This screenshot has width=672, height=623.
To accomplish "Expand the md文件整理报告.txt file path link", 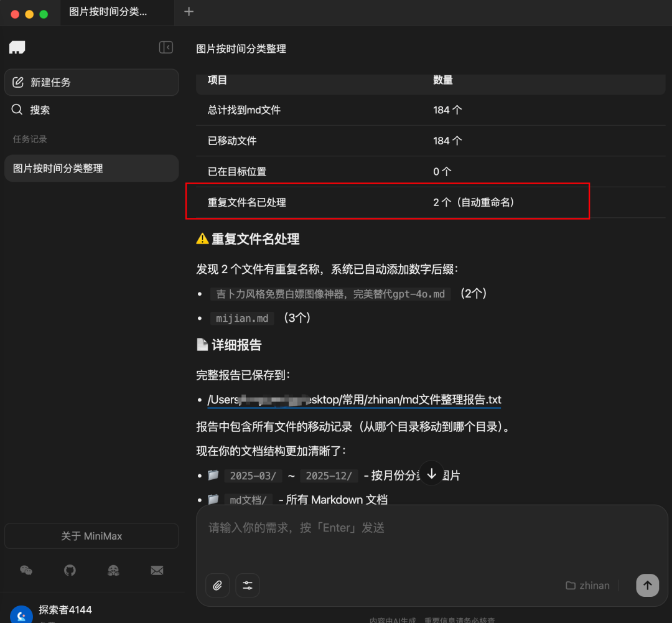I will coord(355,400).
